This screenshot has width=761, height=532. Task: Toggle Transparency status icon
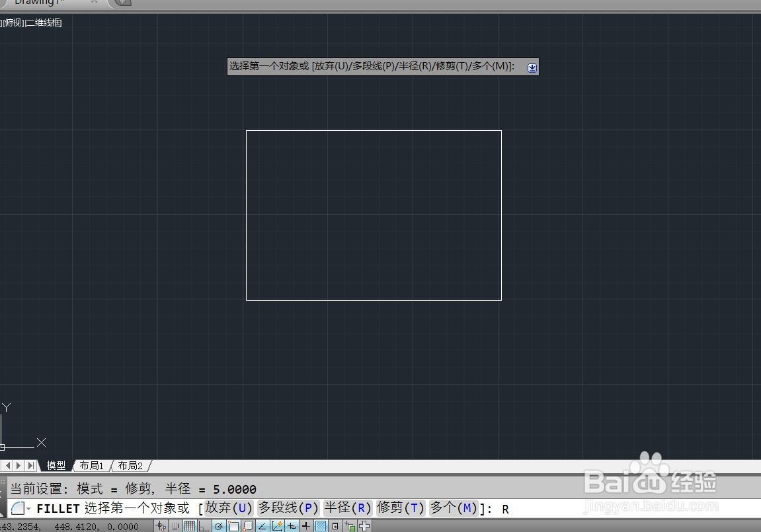(x=320, y=525)
